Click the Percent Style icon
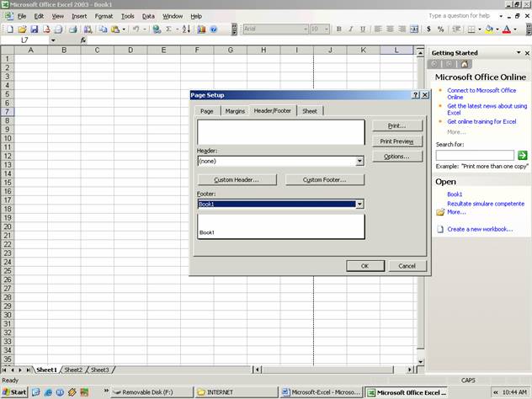 point(440,29)
